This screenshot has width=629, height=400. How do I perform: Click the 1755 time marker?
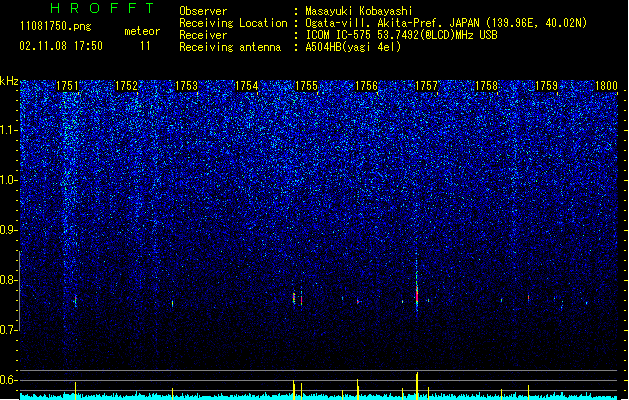[x=306, y=86]
